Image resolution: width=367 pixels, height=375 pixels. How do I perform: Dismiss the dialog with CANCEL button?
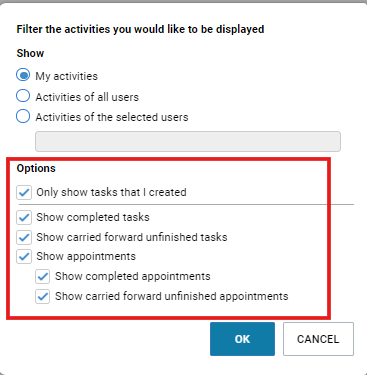pos(318,339)
